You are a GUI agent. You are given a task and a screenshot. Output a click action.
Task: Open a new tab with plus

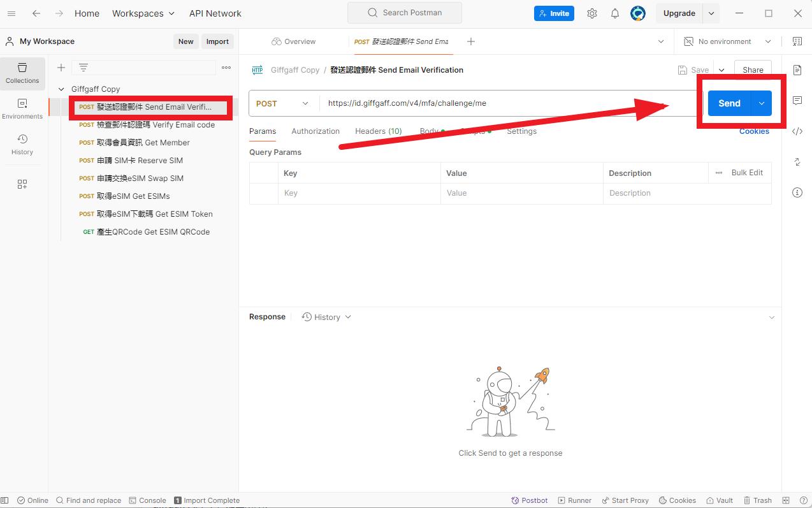pyautogui.click(x=471, y=41)
